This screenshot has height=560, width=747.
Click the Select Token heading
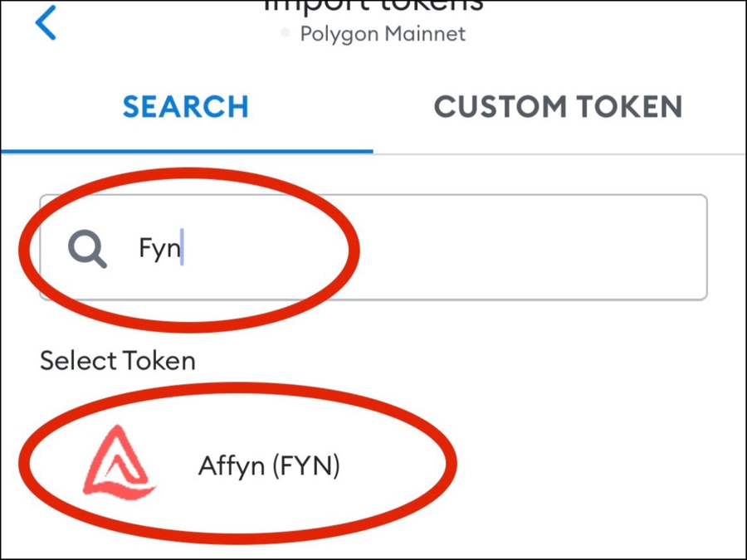pos(118,361)
